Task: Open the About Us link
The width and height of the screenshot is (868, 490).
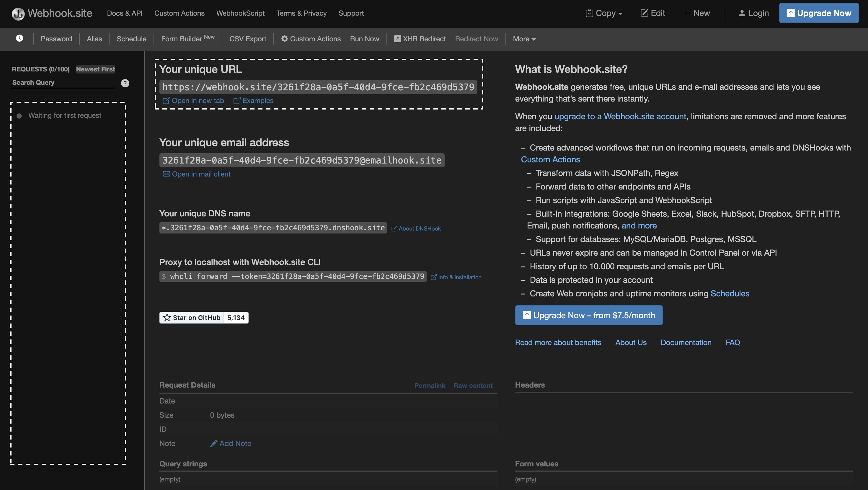Action: [x=631, y=342]
